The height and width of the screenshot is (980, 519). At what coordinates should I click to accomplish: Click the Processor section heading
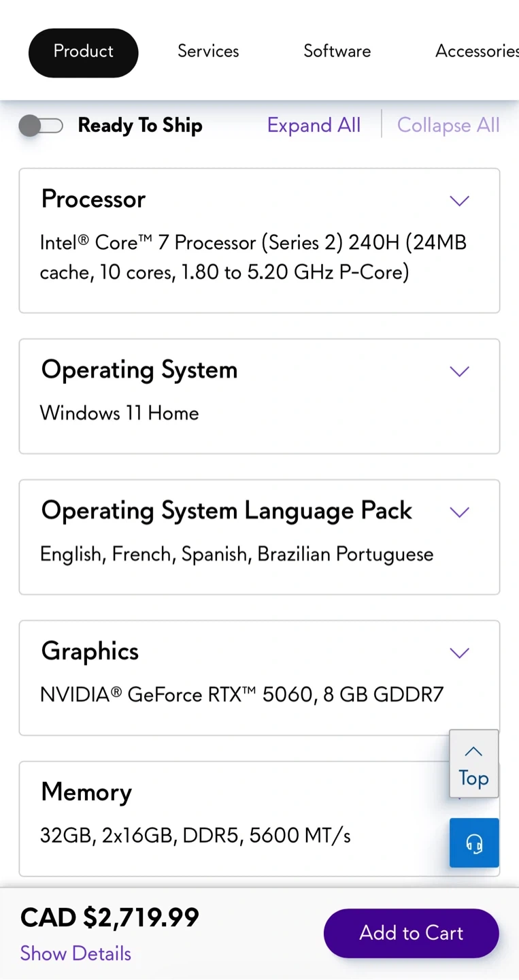coord(93,199)
